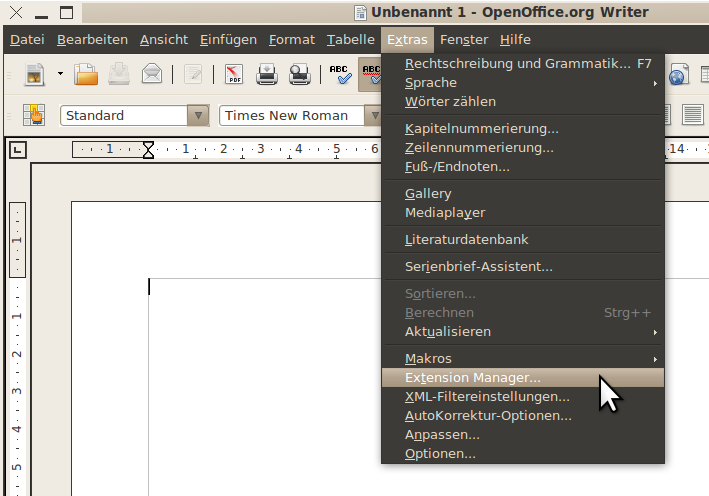This screenshot has width=709, height=496.
Task: Open Extension Manager from the Extras menu
Action: point(472,378)
